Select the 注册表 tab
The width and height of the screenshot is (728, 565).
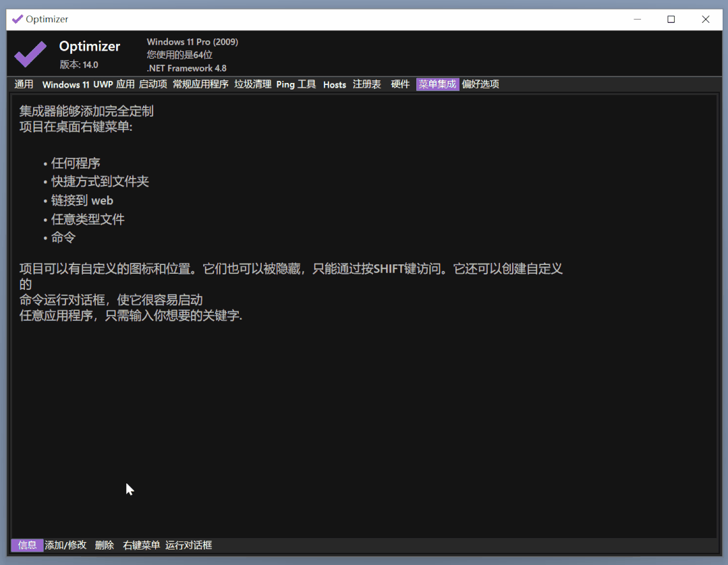(367, 84)
